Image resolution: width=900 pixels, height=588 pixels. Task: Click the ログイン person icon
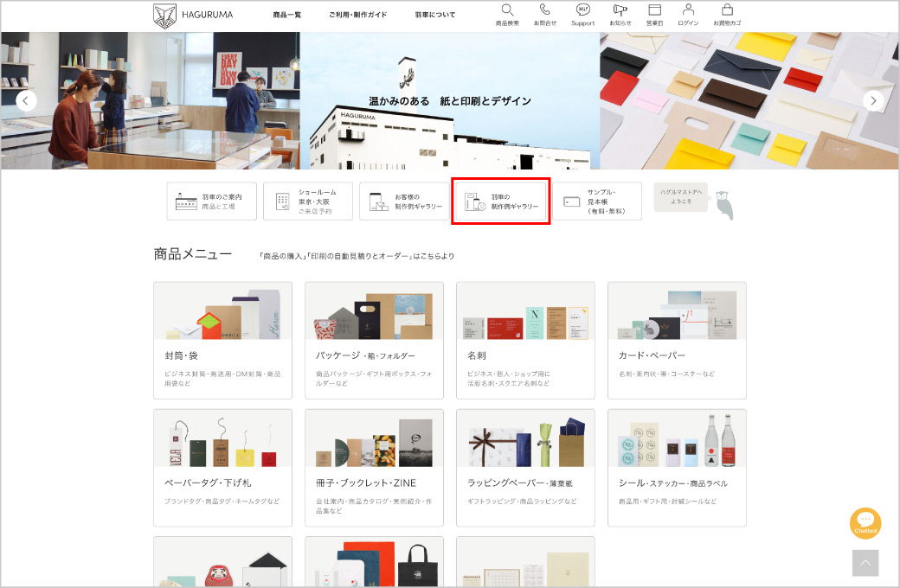click(688, 11)
